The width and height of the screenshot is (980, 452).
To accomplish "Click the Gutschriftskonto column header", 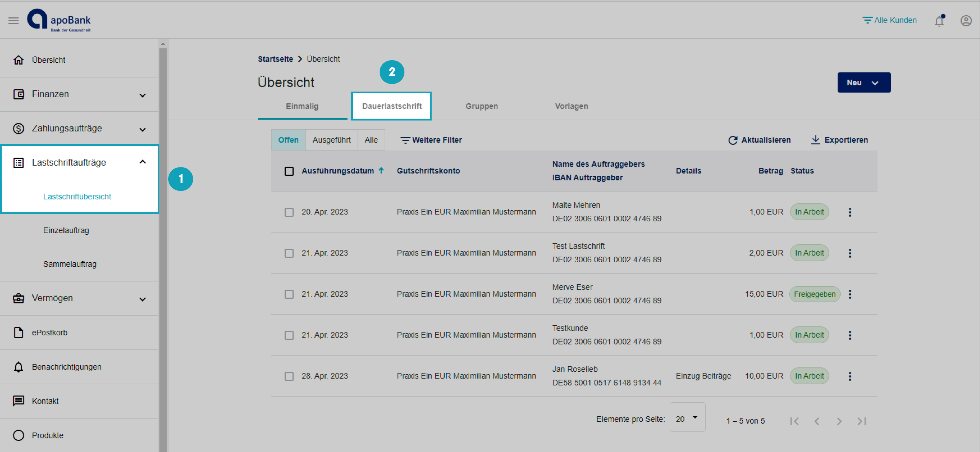I will pyautogui.click(x=428, y=171).
